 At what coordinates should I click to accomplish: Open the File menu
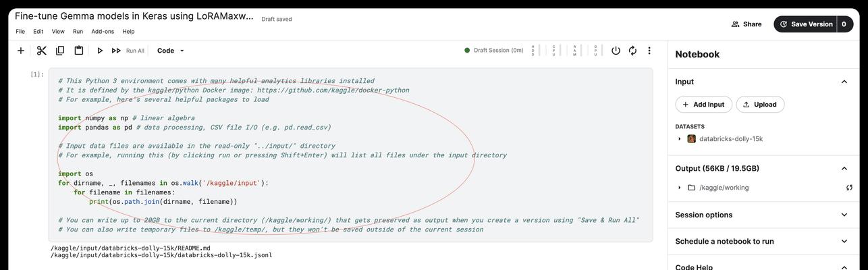pos(20,32)
